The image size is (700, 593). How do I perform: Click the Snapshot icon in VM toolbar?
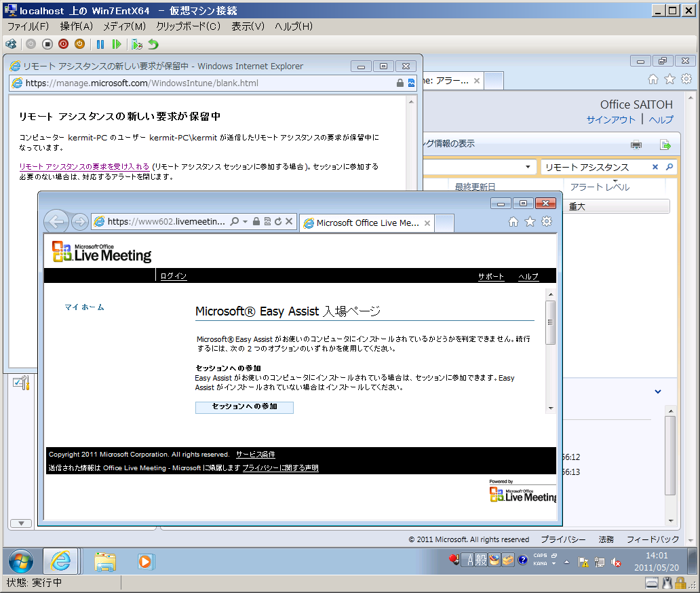pos(137,44)
